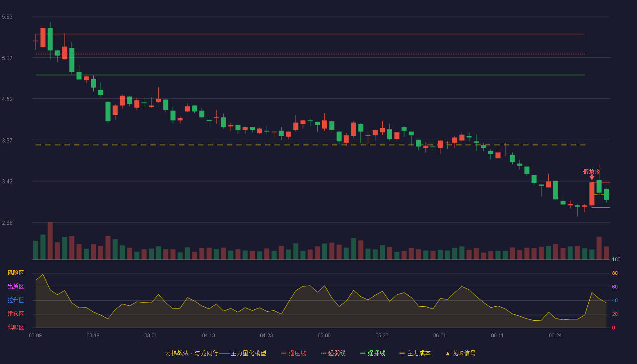Click the 03-19 date label
The width and height of the screenshot is (637, 364).
93,335
